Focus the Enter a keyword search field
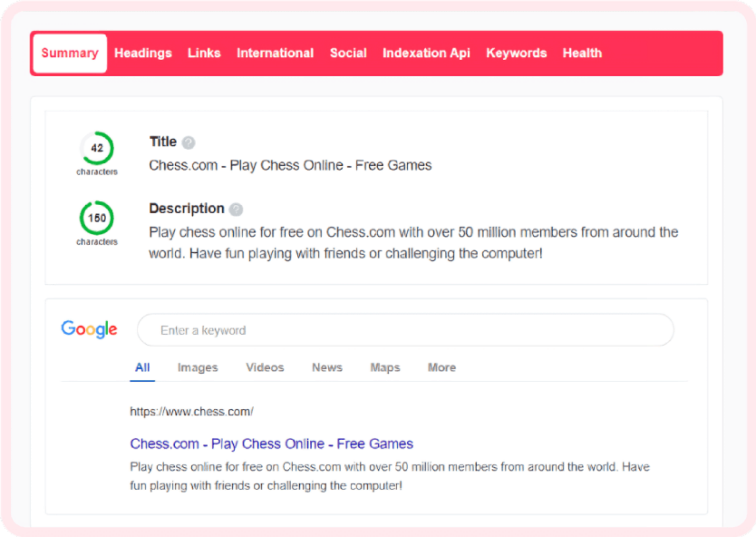Screen dimensions: 756x537 pyautogui.click(x=405, y=330)
